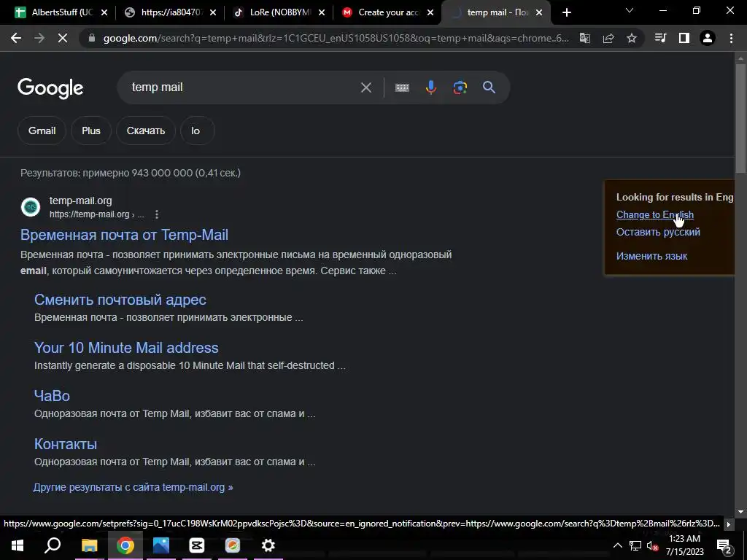The height and width of the screenshot is (560, 747).
Task: Open the CapCut taskbar icon
Action: tap(197, 545)
